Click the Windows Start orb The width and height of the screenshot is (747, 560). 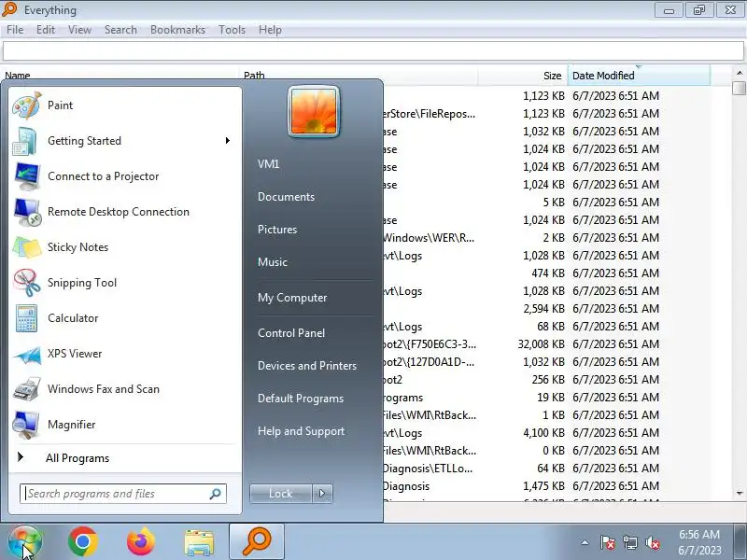tap(25, 542)
